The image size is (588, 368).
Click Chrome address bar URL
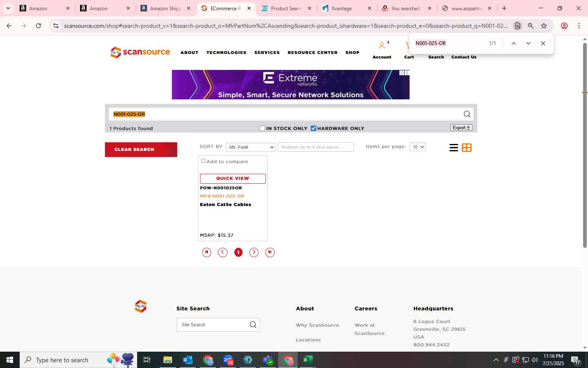coord(285,26)
